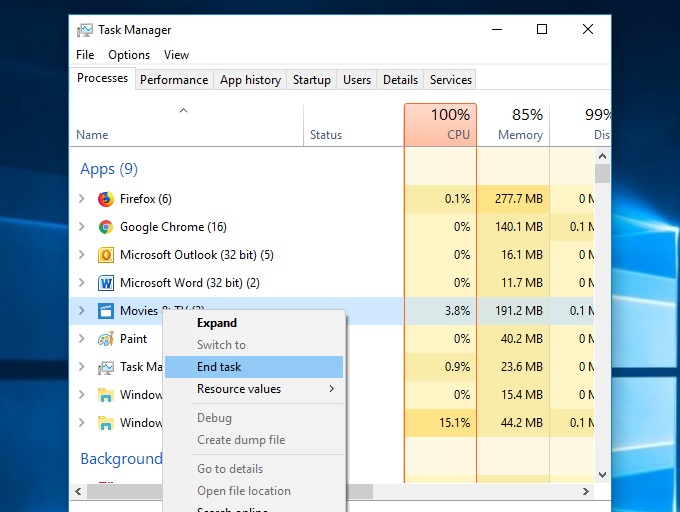Expand the Microsoft Outlook process group
Screen dimensions: 680x512
[82, 254]
